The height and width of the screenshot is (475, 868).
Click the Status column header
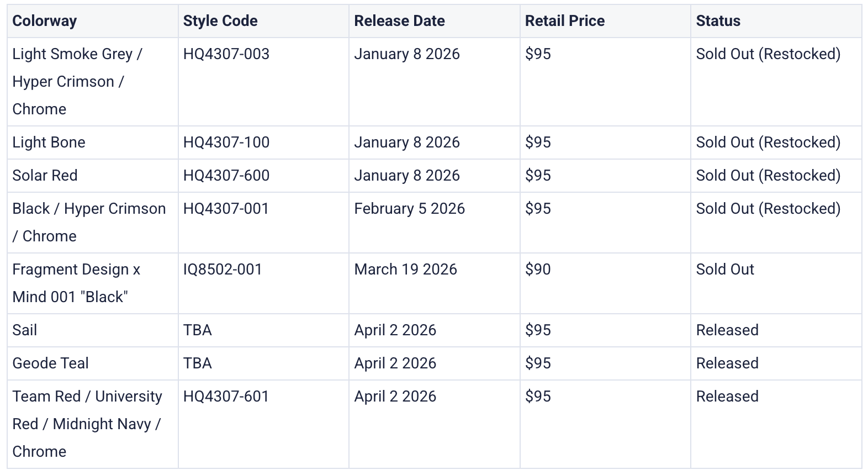point(718,21)
